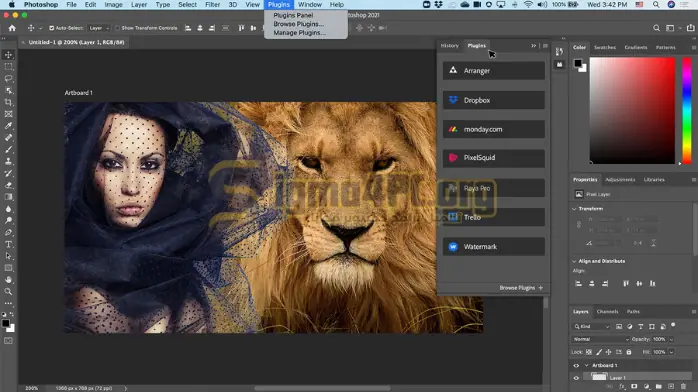Switch to the History tab

449,45
